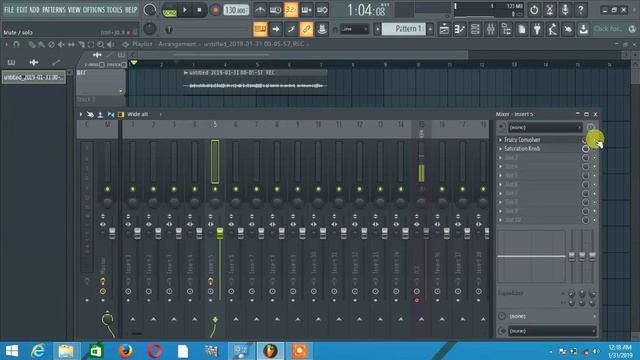Expand Saturation Knob slot arrow

[500, 149]
